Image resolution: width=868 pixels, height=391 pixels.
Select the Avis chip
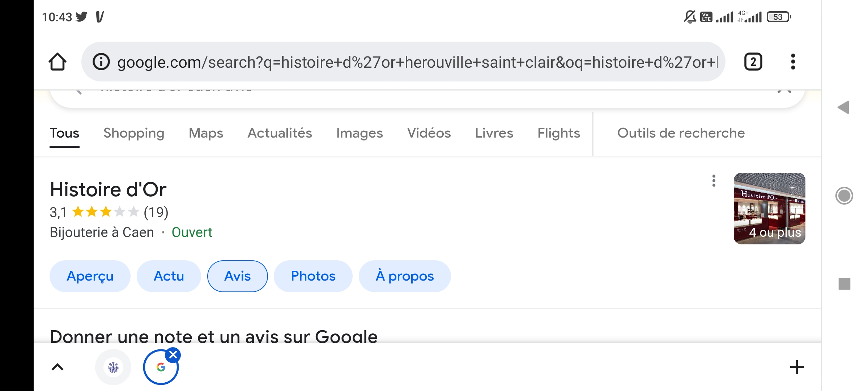(x=237, y=276)
